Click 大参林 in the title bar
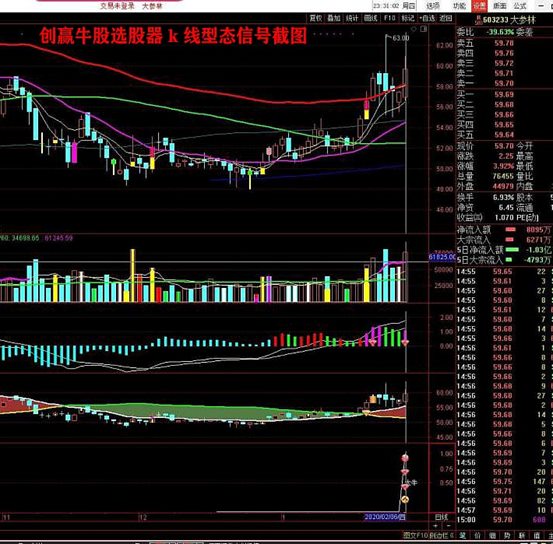Screen dimensions: 553x544 (x=152, y=6)
